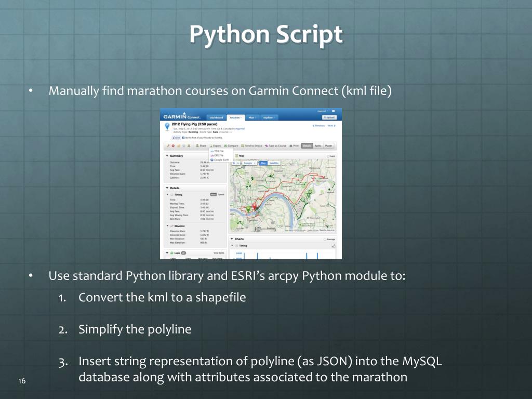The image size is (532, 399).
Task: Go to the Previous activity
Action: (318, 126)
